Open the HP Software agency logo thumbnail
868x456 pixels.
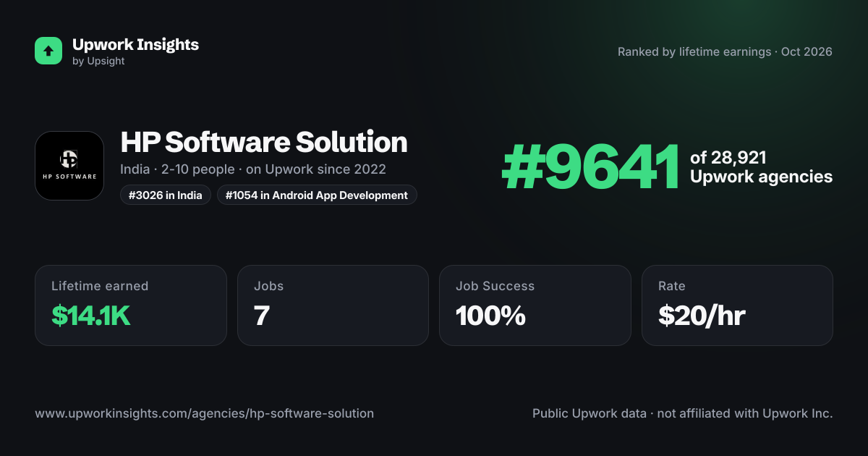(69, 166)
